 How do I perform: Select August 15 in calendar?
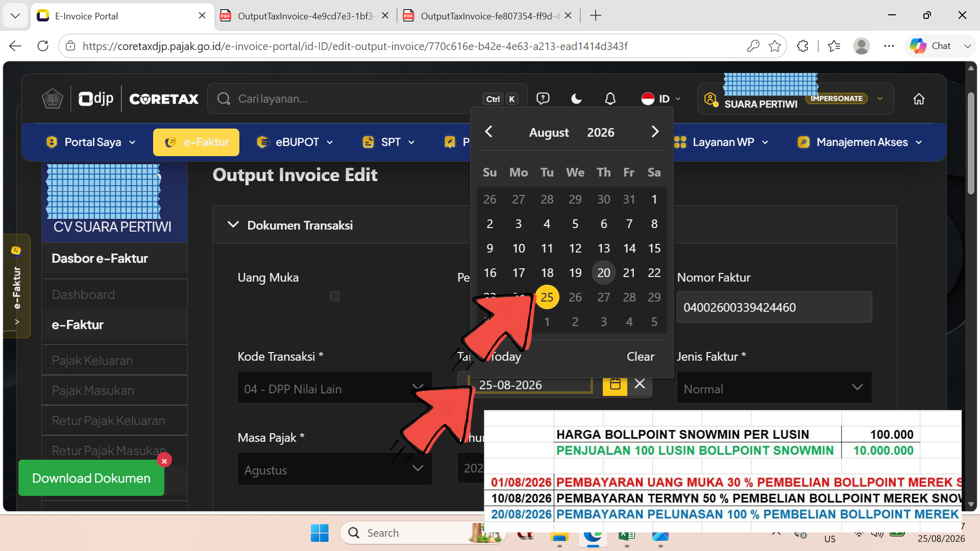coord(654,248)
